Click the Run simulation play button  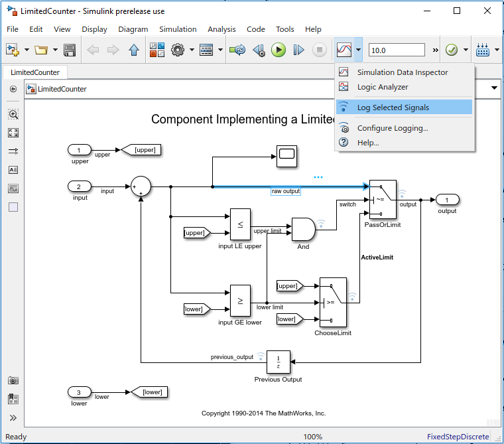point(279,50)
